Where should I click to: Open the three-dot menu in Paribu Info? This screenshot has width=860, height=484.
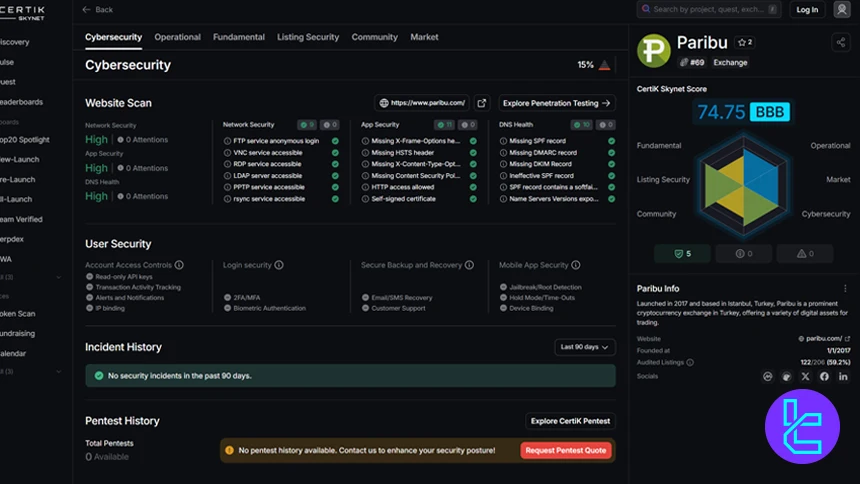(x=845, y=288)
